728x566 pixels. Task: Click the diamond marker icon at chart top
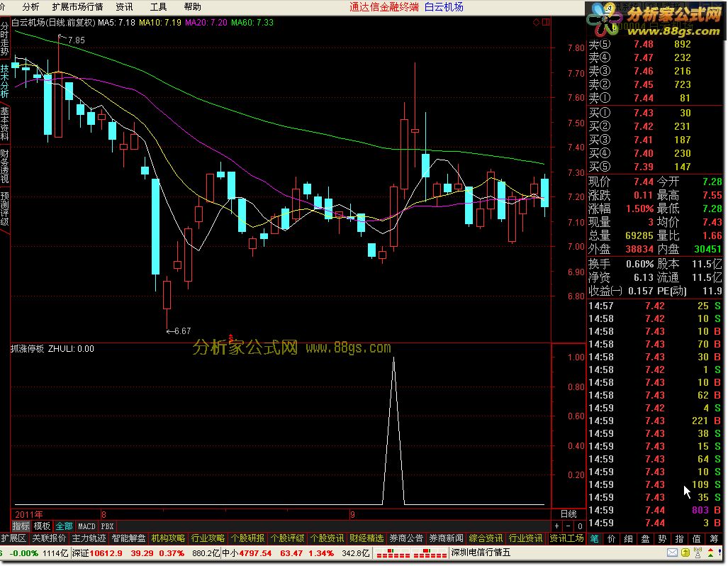point(536,22)
